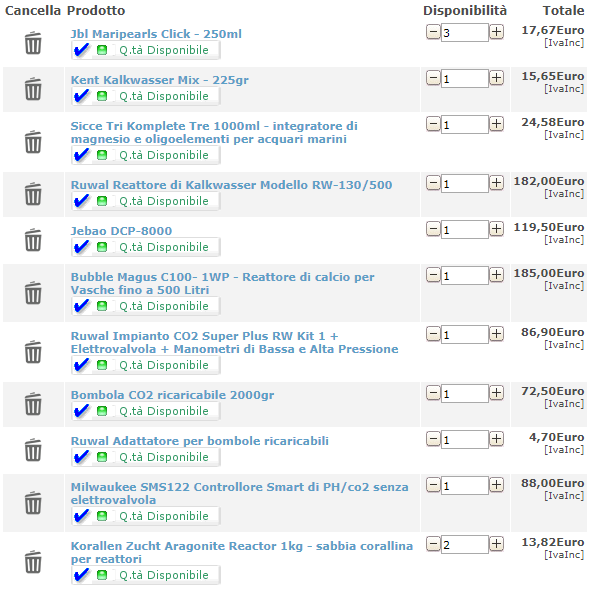Decrease Ruwal Adattatore quantity

tap(433, 439)
